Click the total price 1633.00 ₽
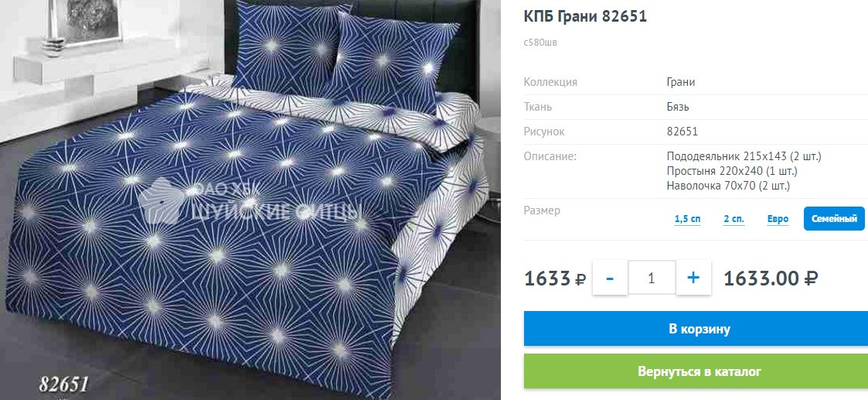This screenshot has height=400, width=868. point(771,278)
